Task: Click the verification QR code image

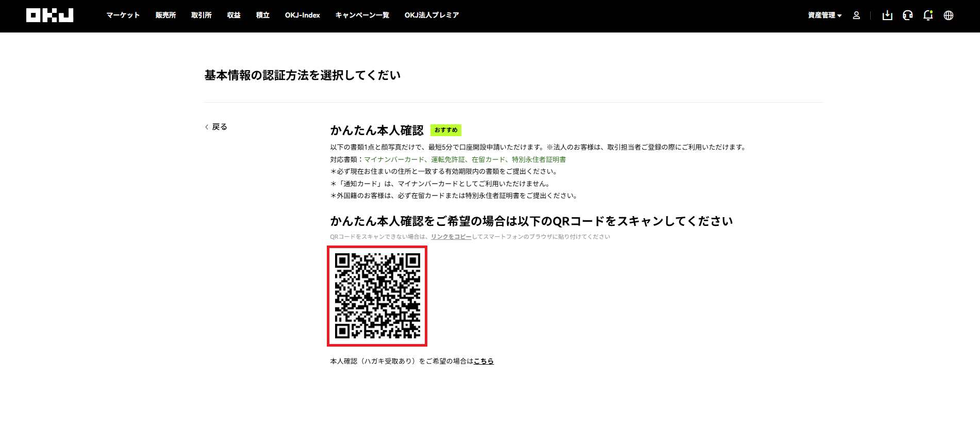Action: (x=377, y=296)
